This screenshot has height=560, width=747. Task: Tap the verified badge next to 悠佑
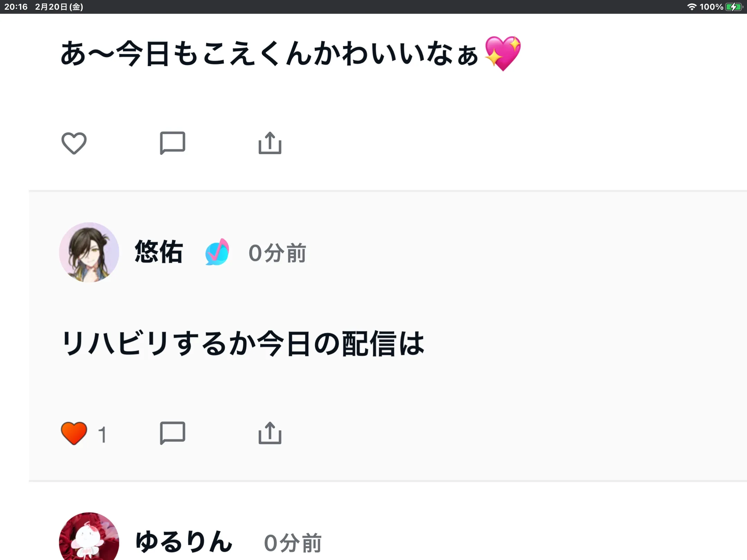click(217, 252)
